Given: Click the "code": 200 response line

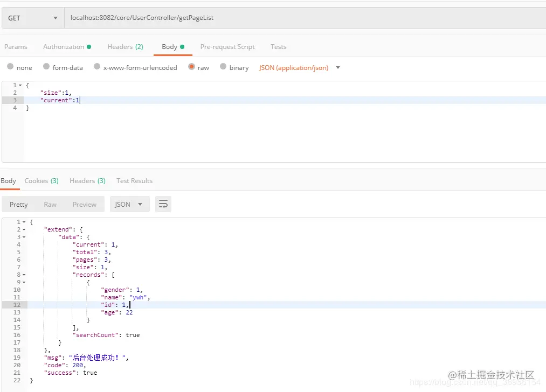Looking at the screenshot, I should tap(65, 365).
